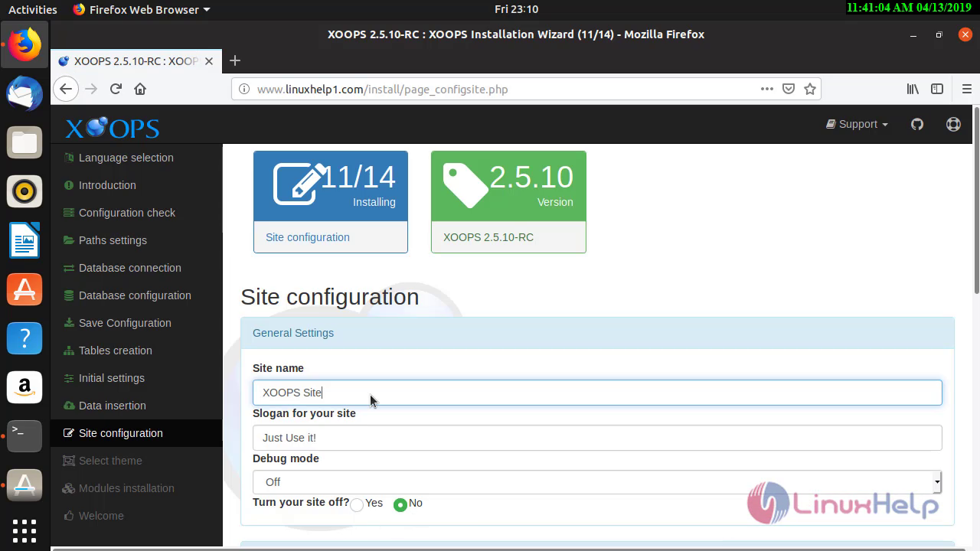The height and width of the screenshot is (551, 980).
Task: Open Terminal from the dock
Action: 24,436
